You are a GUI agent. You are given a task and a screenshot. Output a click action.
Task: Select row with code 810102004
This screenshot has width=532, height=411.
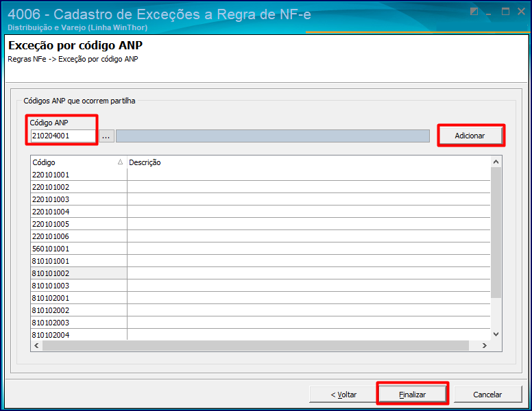(261, 335)
